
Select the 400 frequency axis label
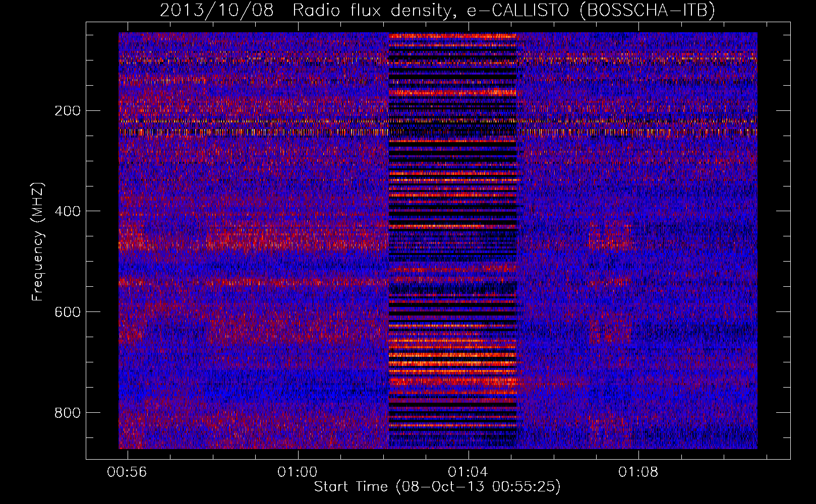point(67,211)
